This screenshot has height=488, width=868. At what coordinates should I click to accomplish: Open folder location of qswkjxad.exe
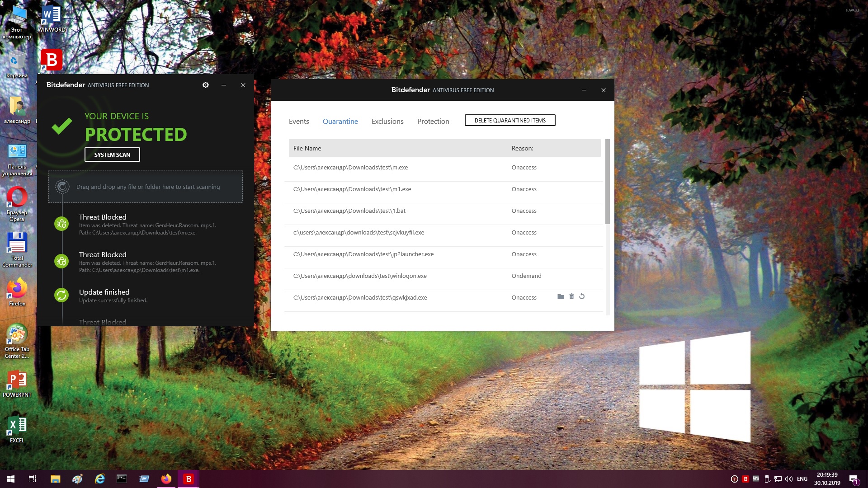561,297
